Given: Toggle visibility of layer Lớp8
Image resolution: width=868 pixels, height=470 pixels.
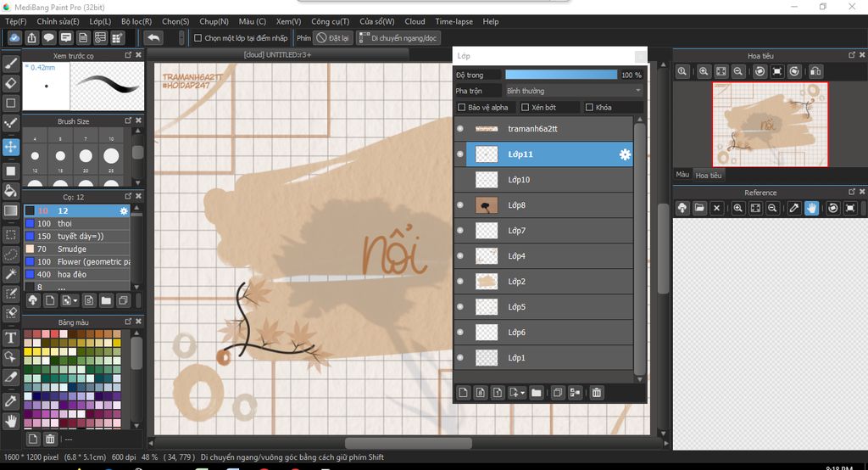Looking at the screenshot, I should click(460, 205).
